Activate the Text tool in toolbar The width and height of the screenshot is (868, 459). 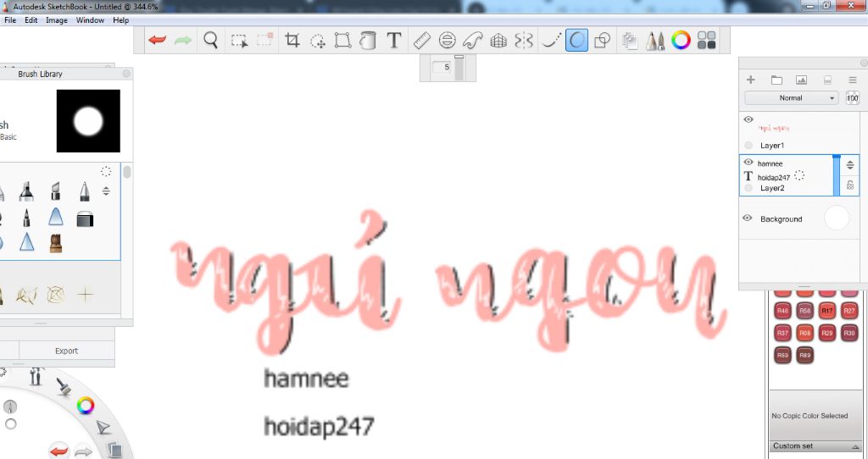pyautogui.click(x=393, y=41)
